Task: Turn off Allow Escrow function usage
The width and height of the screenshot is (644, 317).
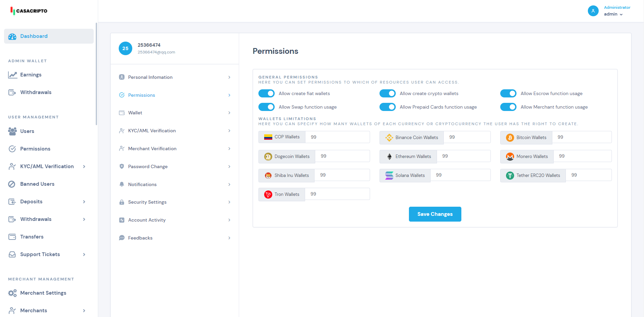Action: [x=508, y=93]
